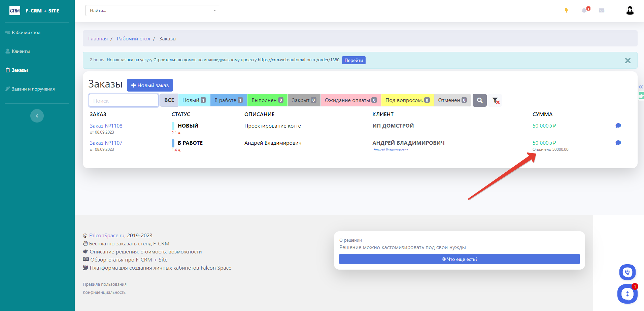Open the notifications bell icon
This screenshot has width=644, height=311.
tap(584, 10)
